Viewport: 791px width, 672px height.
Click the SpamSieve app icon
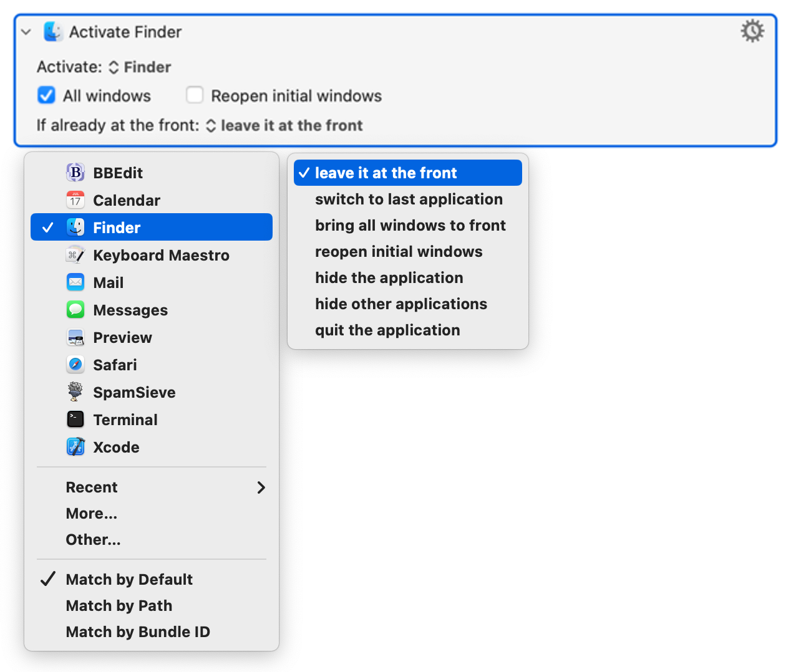point(75,392)
